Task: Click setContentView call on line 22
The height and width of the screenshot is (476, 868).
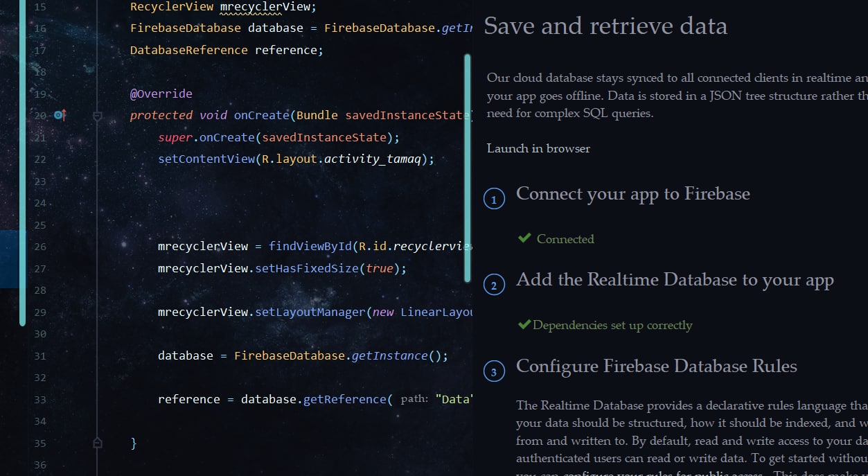Action: (x=206, y=159)
